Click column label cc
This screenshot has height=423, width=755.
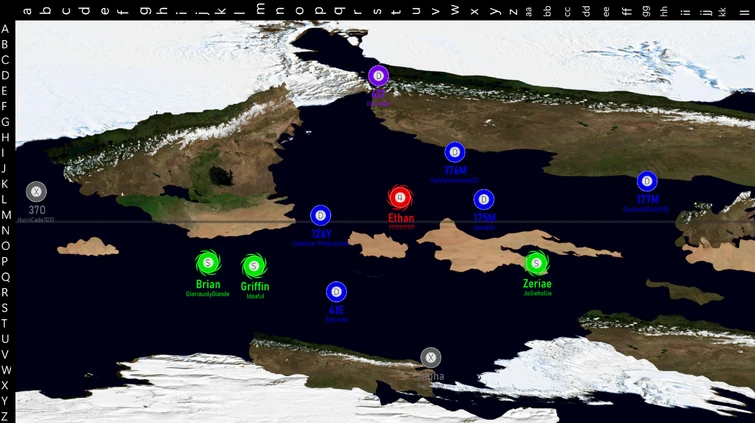tap(567, 12)
